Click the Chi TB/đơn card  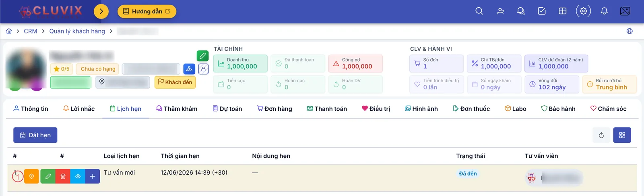point(494,64)
